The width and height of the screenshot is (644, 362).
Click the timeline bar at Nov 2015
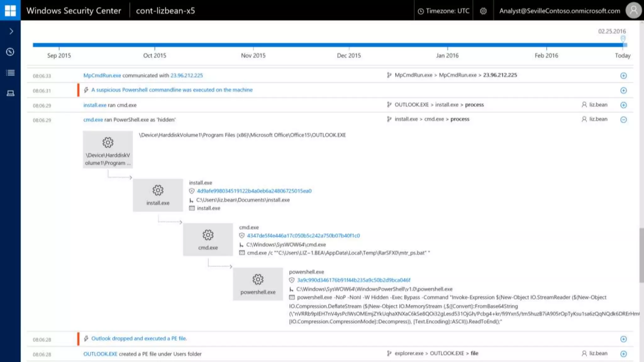(x=253, y=45)
